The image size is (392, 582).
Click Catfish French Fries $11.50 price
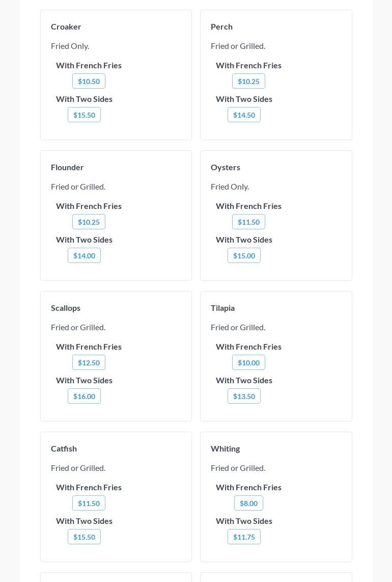coord(89,503)
